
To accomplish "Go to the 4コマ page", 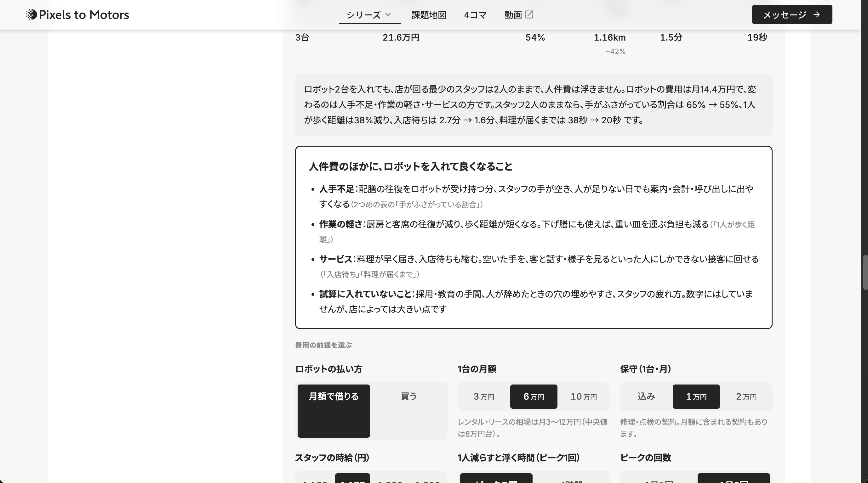I will pyautogui.click(x=475, y=15).
